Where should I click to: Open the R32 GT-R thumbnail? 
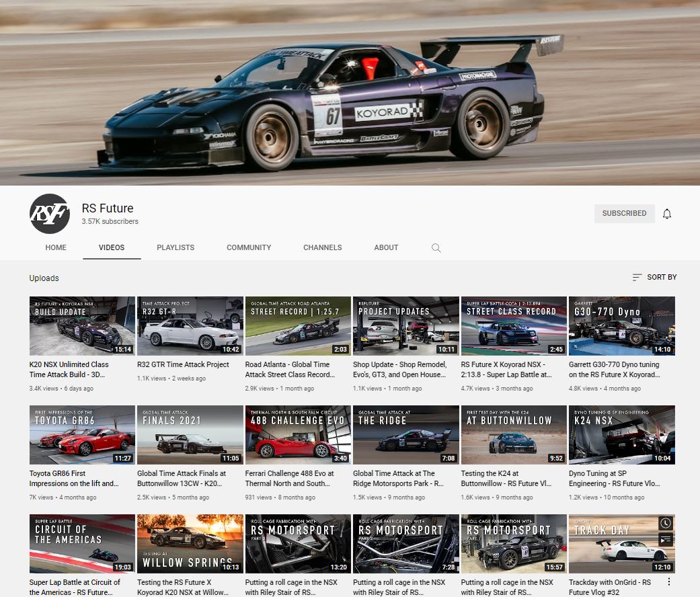(190, 325)
